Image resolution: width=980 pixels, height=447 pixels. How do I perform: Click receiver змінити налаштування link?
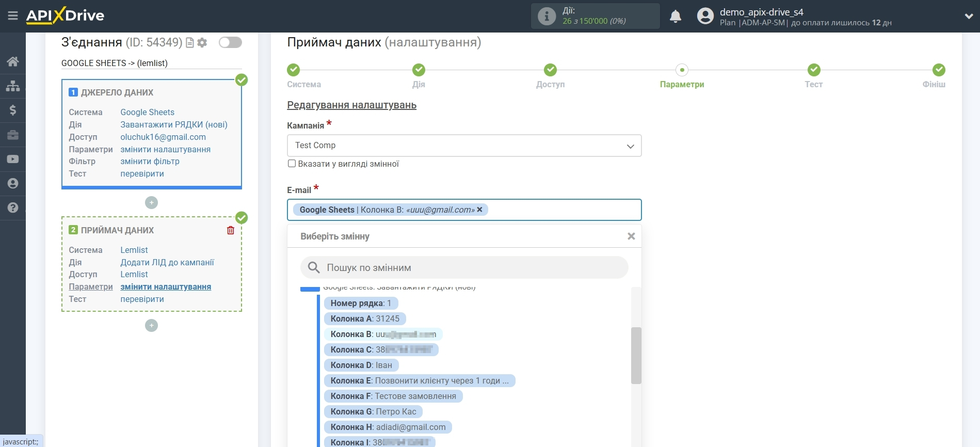click(x=166, y=286)
